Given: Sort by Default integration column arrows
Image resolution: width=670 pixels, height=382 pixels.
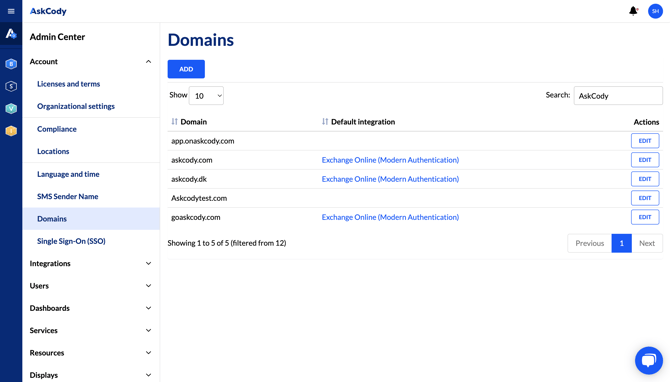Looking at the screenshot, I should (x=325, y=122).
